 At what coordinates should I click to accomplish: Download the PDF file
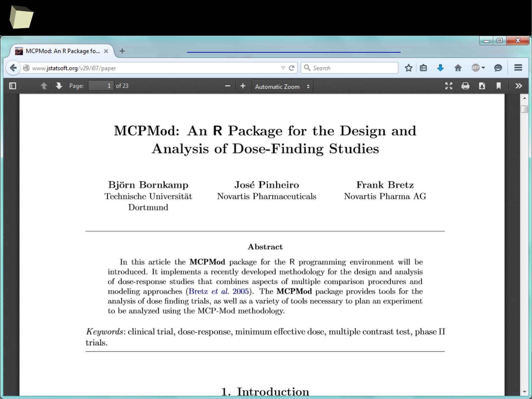click(x=482, y=86)
